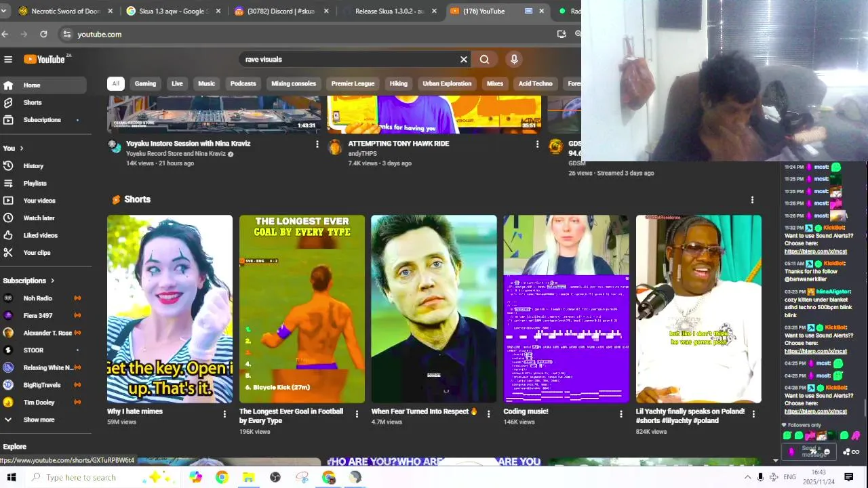Open more options for ATTEMPTING TONY HAWK RIDE

(x=537, y=144)
